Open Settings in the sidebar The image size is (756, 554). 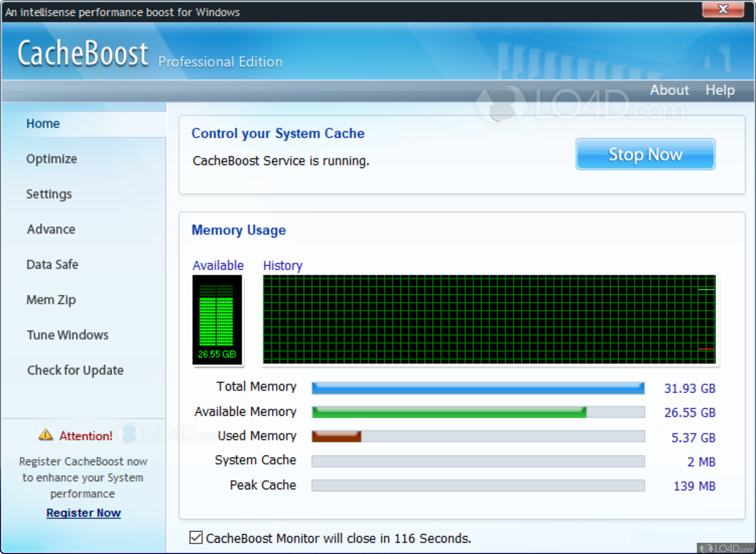point(49,194)
